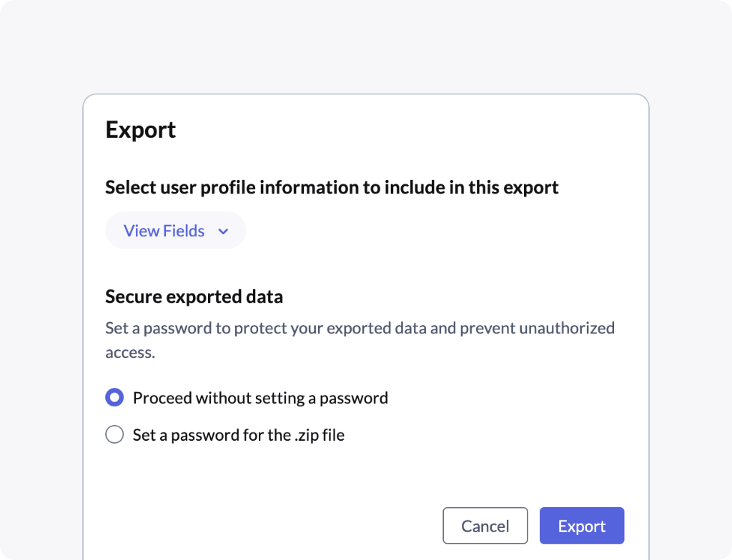Click the "Select user profile information" heading
Viewport: 732px width, 560px height.
coord(332,187)
